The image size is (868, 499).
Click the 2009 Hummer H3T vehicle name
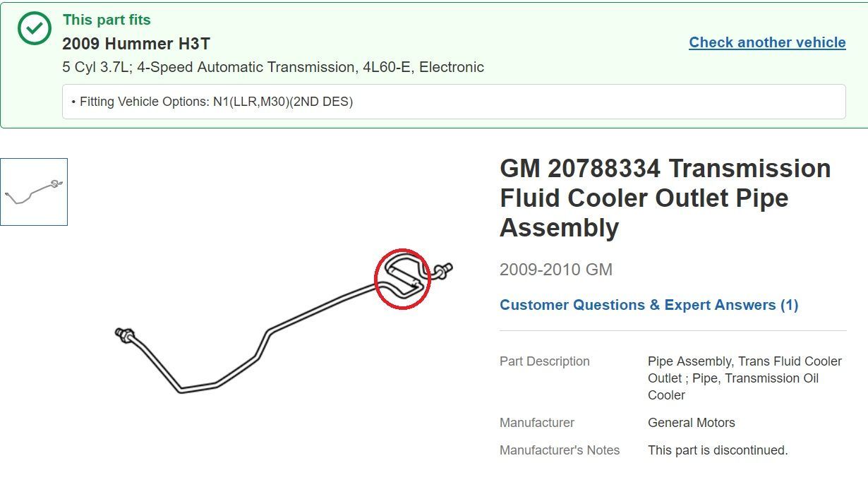(136, 44)
